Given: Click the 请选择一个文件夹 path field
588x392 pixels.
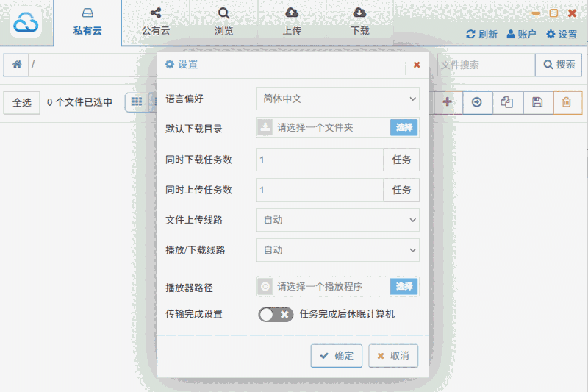Looking at the screenshot, I should coord(331,127).
